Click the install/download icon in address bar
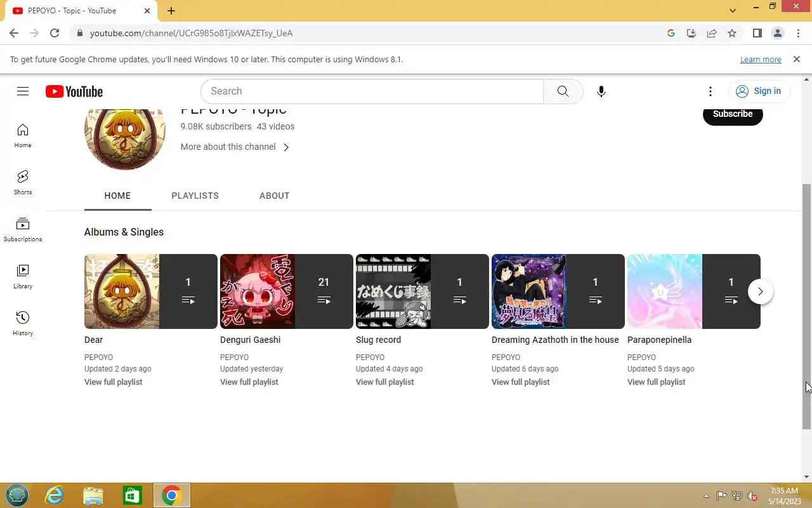The image size is (812, 508). click(691, 33)
